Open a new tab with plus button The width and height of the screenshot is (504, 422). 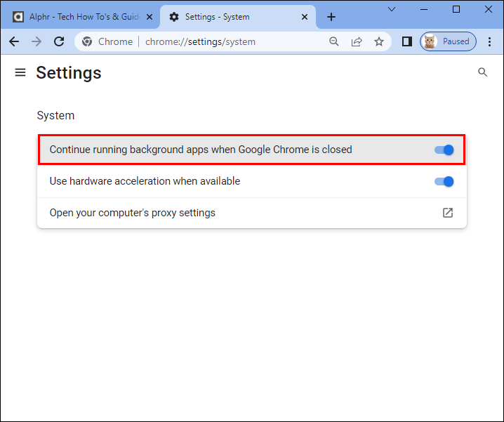[331, 17]
